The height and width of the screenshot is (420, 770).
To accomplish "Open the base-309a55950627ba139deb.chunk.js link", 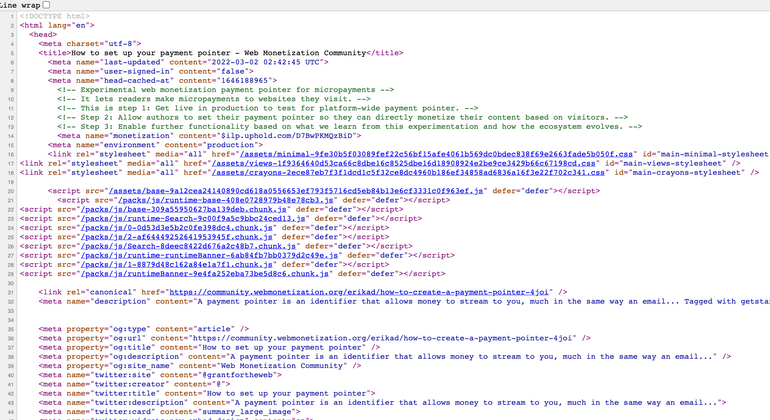I will click(184, 209).
